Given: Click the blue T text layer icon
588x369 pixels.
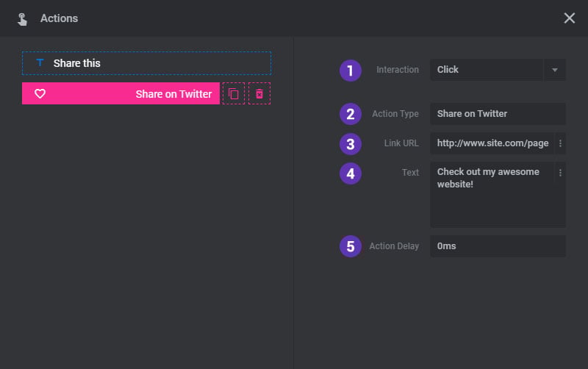Looking at the screenshot, I should 40,62.
